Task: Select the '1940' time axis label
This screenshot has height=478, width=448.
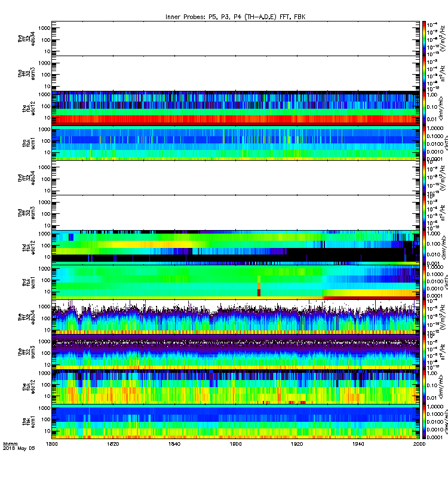Action: (x=358, y=444)
